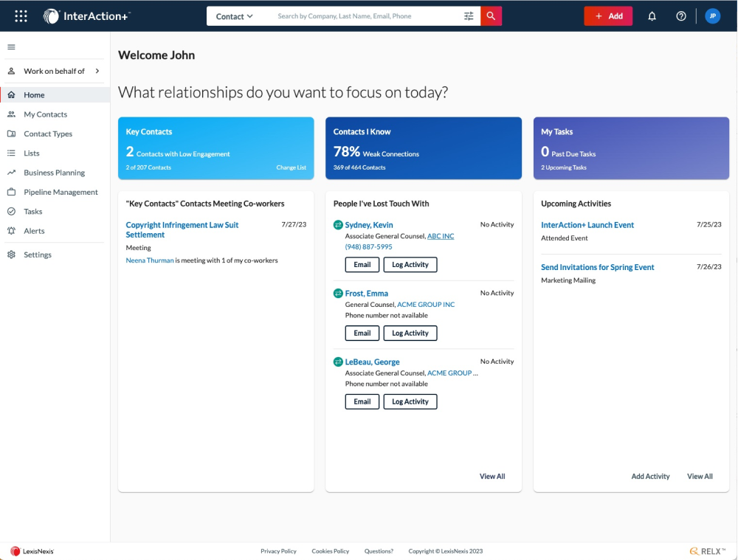Click the Contact Types folder icon
Screen dimensions: 738x560
11,134
